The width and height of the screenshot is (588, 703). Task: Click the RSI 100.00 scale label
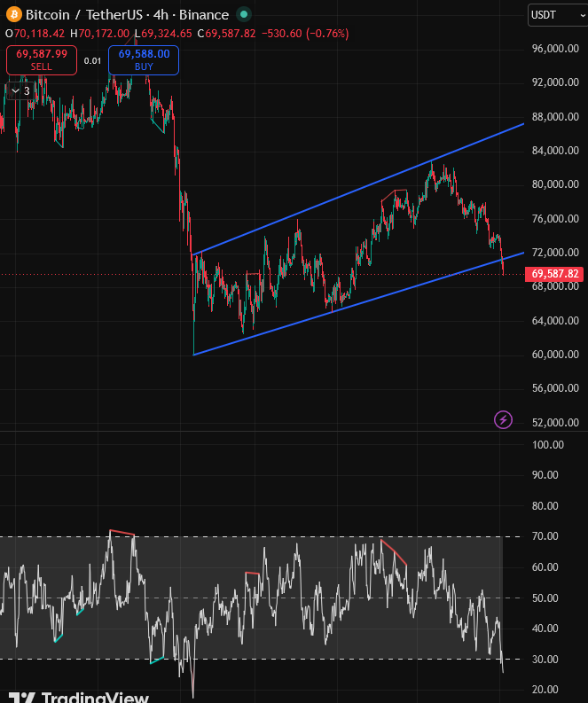pyautogui.click(x=547, y=445)
